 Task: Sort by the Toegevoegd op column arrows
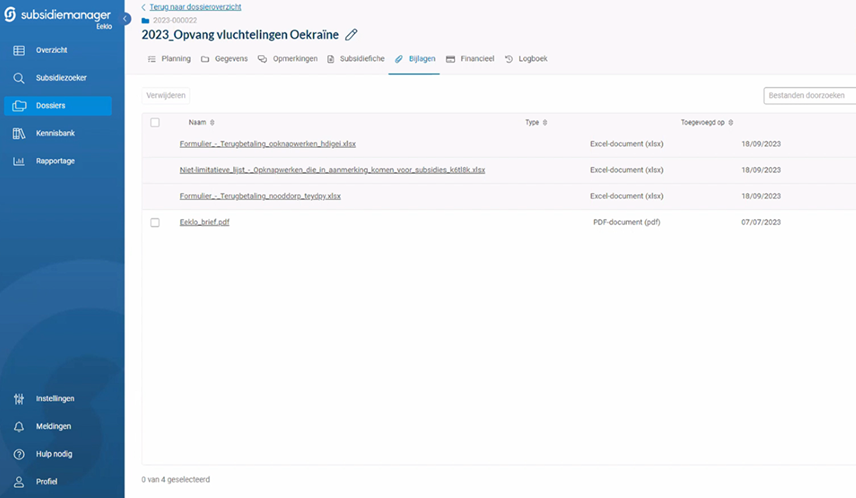(x=731, y=123)
